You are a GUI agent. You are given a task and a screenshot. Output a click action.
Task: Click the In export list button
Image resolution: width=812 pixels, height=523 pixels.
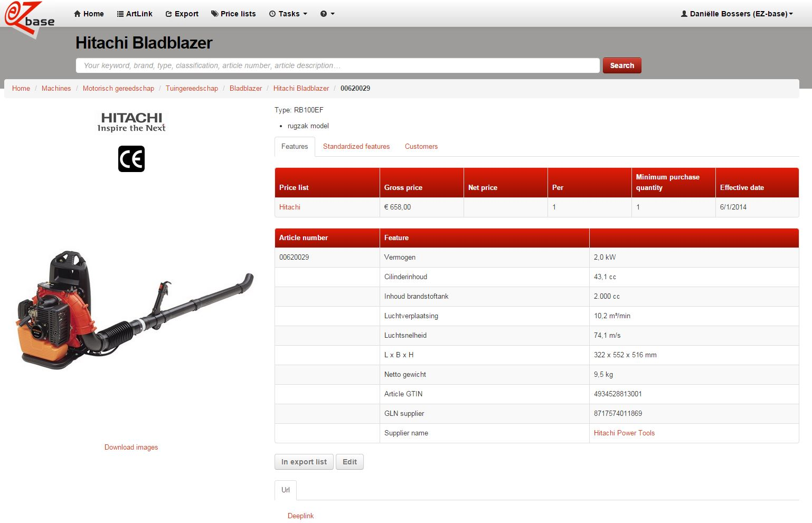pyautogui.click(x=304, y=462)
